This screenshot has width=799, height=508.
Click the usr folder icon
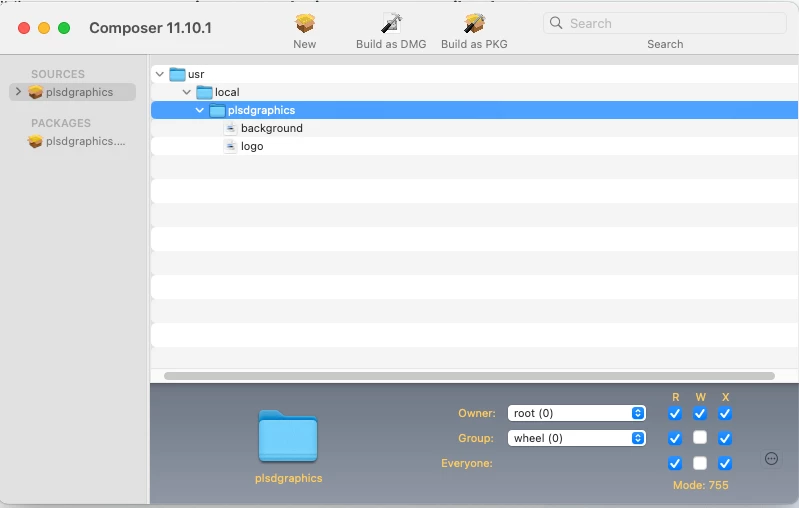[x=177, y=74]
